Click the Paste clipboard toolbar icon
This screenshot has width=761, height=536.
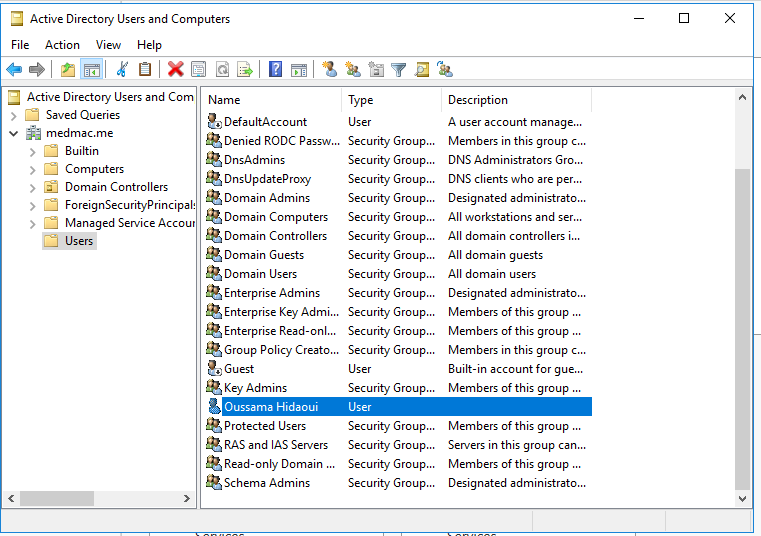point(145,70)
